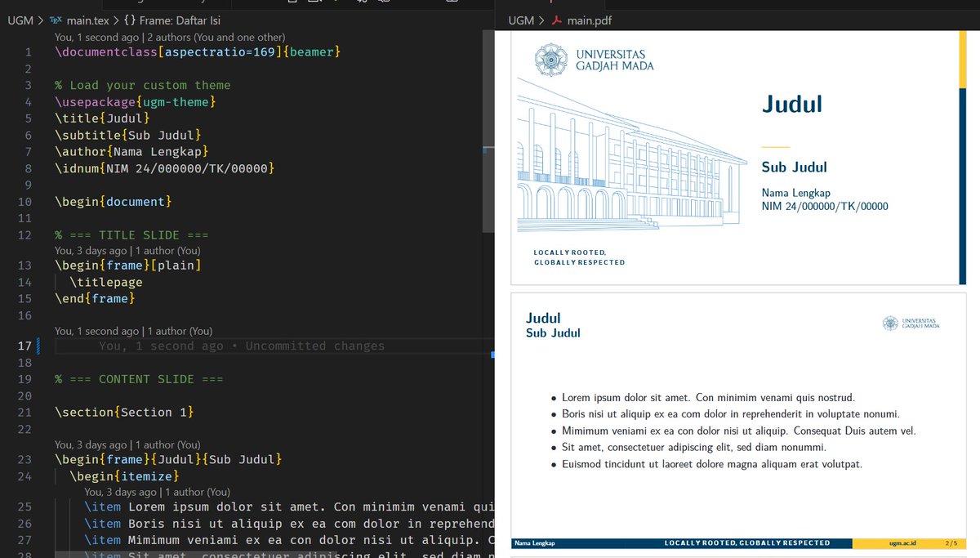Viewport: 980px width, 558px height.
Task: Click the \item Lorem ipsum line in the editor
Action: point(289,507)
